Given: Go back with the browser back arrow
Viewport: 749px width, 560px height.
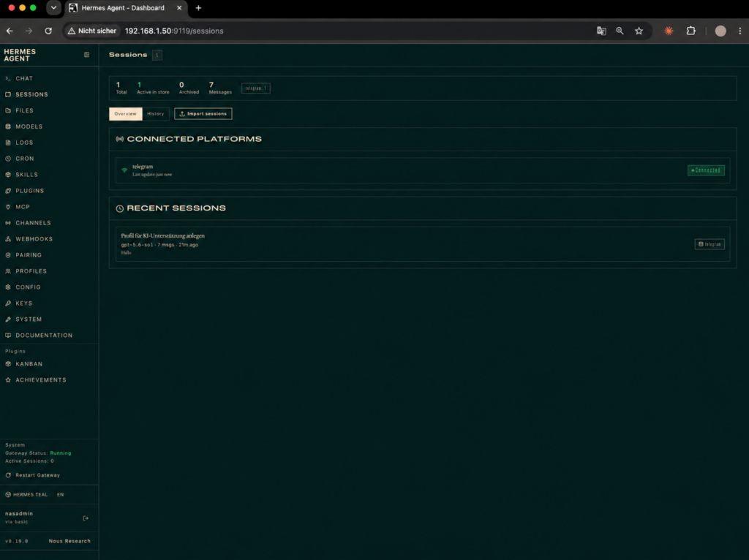Looking at the screenshot, I should pos(10,31).
